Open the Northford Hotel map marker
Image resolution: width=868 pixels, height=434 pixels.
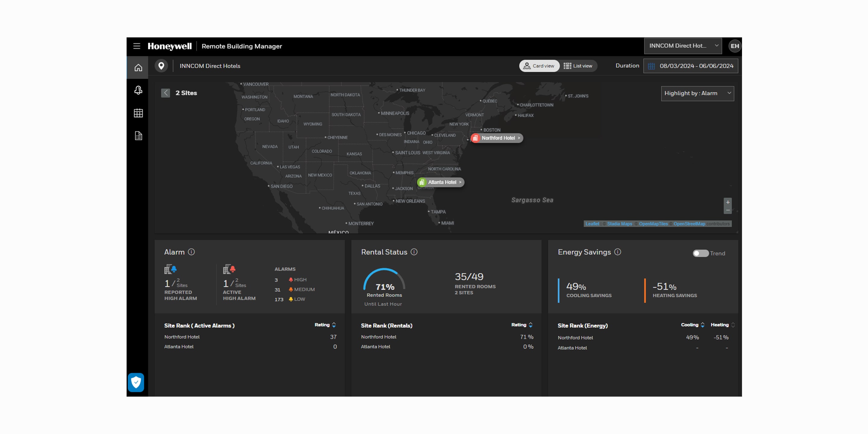point(497,138)
